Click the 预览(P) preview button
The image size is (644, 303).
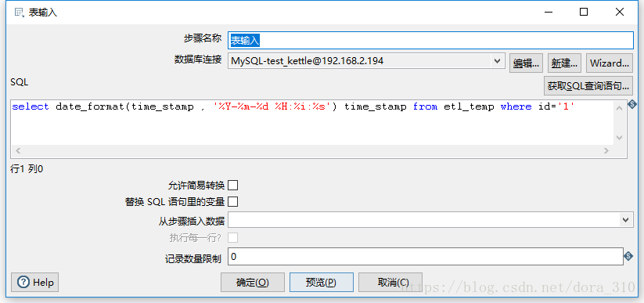pyautogui.click(x=321, y=283)
